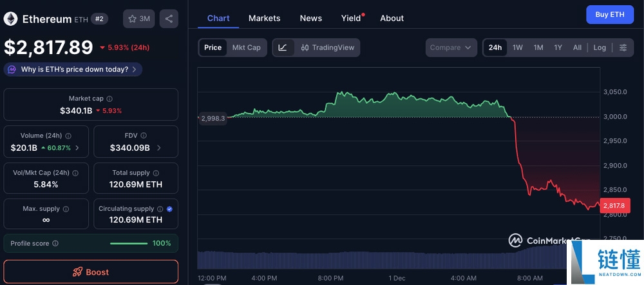This screenshot has width=644, height=285.
Task: Click Market cap info icon
Action: click(109, 99)
